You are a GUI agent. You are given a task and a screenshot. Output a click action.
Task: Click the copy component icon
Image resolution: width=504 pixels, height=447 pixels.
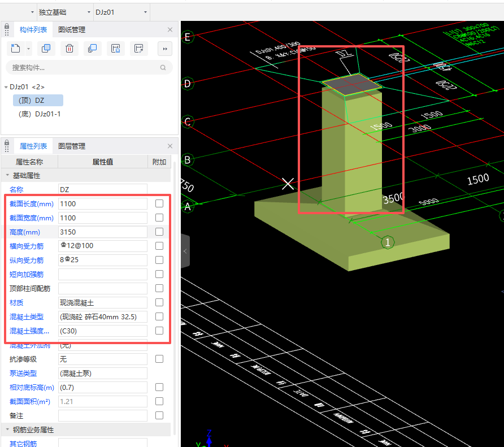(46, 49)
